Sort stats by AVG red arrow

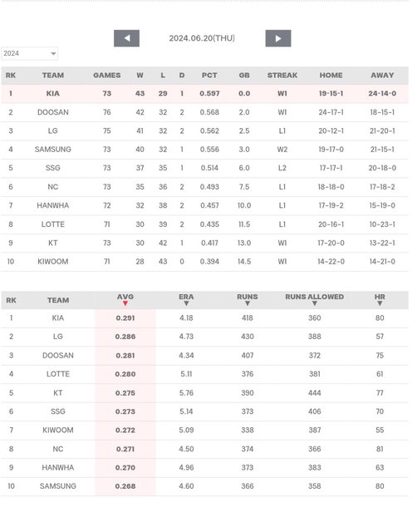(x=125, y=303)
